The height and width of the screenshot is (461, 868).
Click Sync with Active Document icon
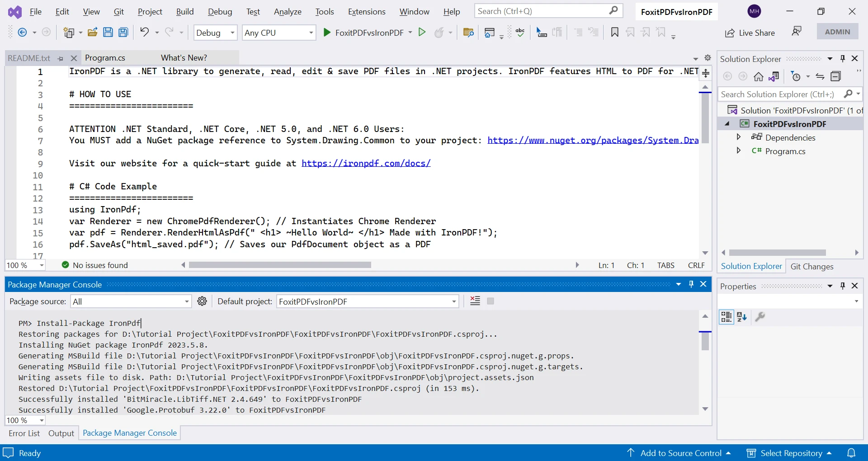[820, 76]
